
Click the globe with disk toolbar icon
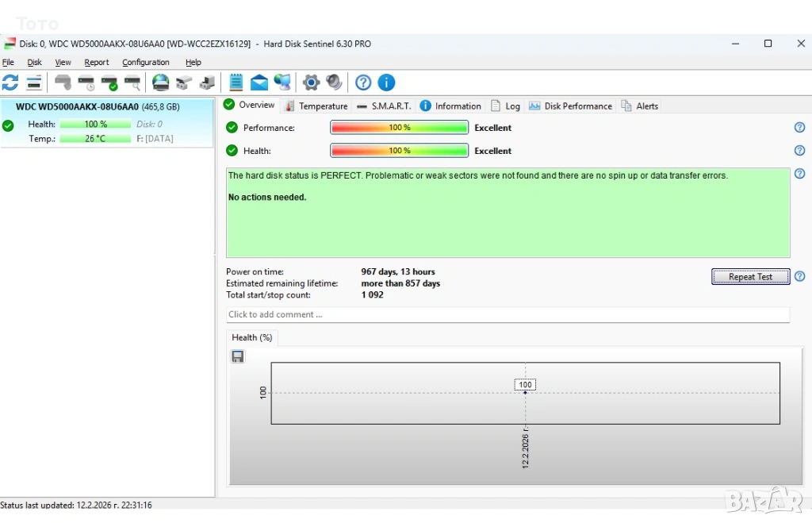point(161,83)
